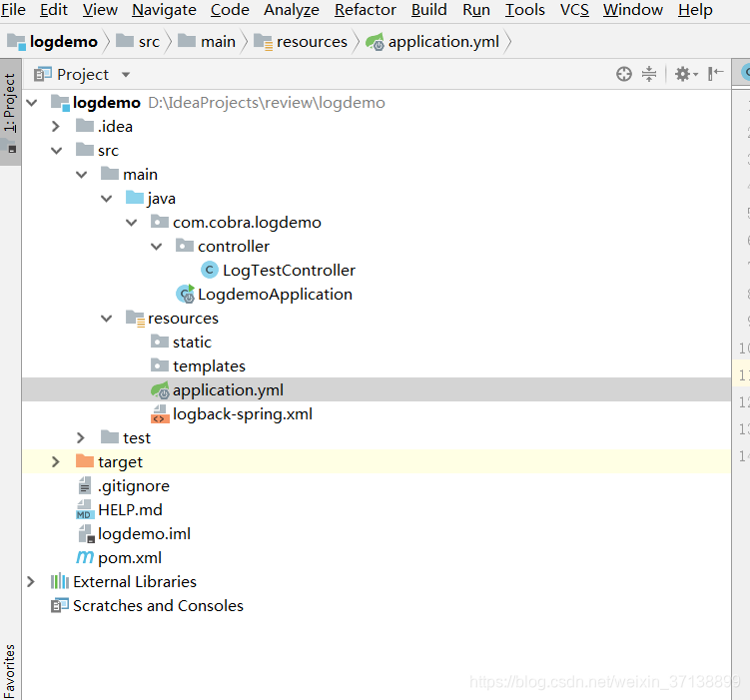Click the Maven pom.xml m icon

tap(85, 557)
